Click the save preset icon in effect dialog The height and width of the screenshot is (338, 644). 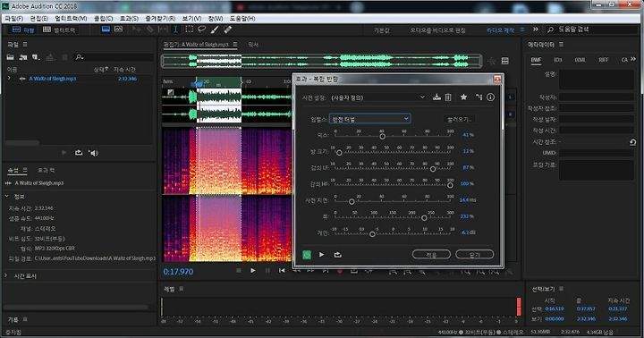(x=436, y=97)
